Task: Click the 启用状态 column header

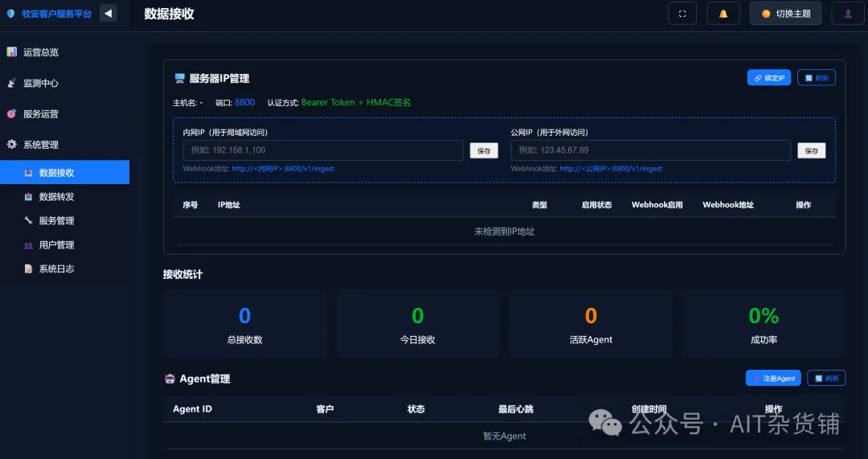Action: click(596, 205)
